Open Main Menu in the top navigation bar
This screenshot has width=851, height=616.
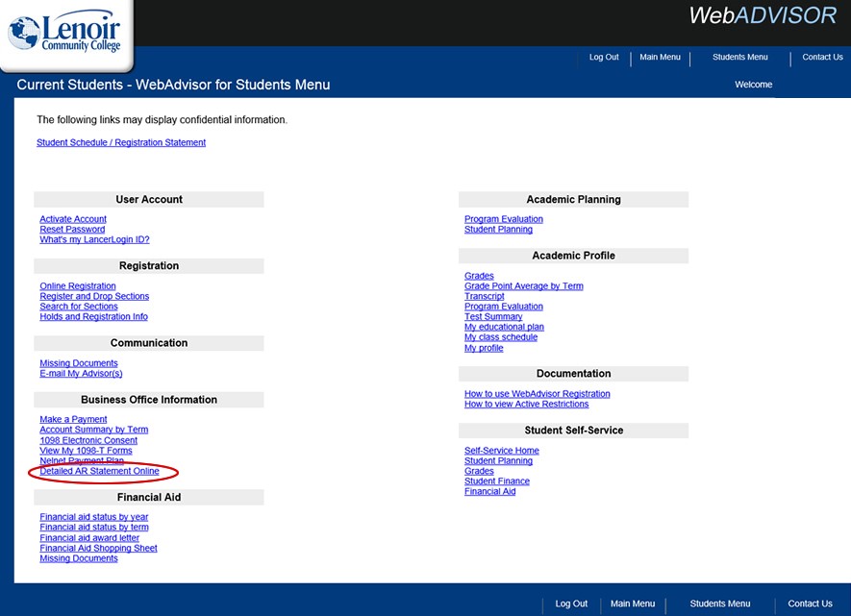coord(660,58)
